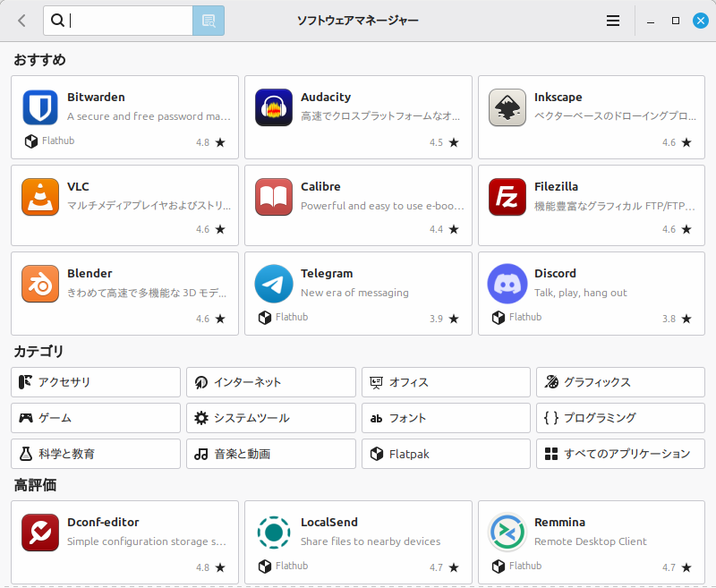Open the インターネット category
The width and height of the screenshot is (716, 588).
(271, 382)
